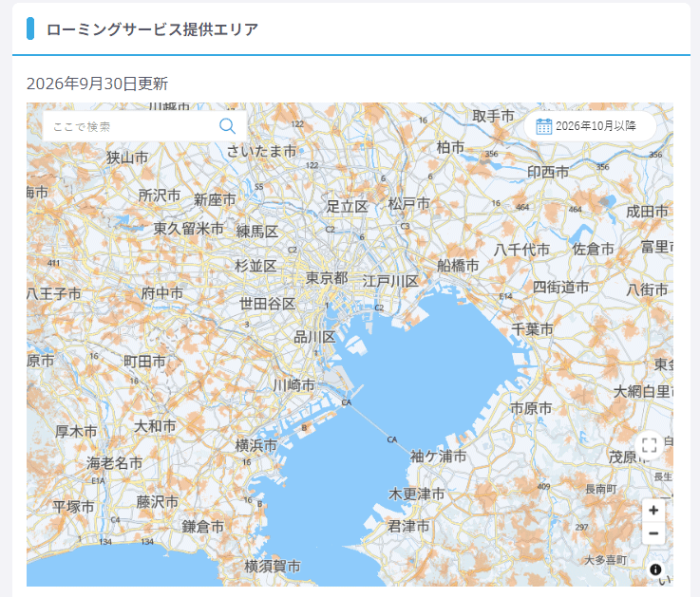Click the 千葉市 map label
Screen dimensions: 700x597
tap(532, 329)
